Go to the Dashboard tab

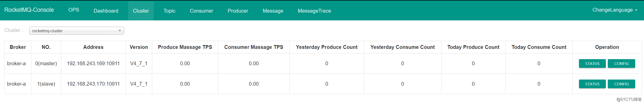(x=106, y=11)
